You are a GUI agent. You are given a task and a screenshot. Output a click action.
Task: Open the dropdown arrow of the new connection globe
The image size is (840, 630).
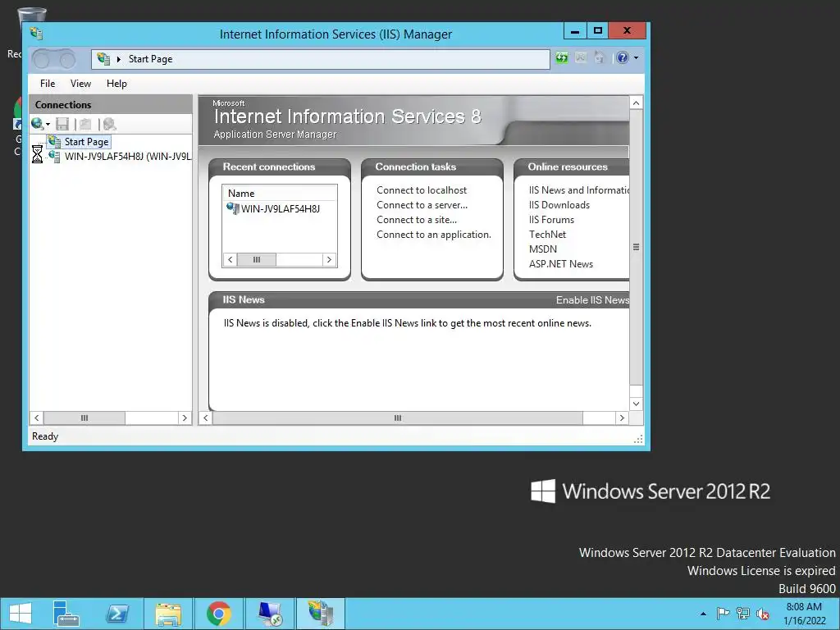coord(48,125)
